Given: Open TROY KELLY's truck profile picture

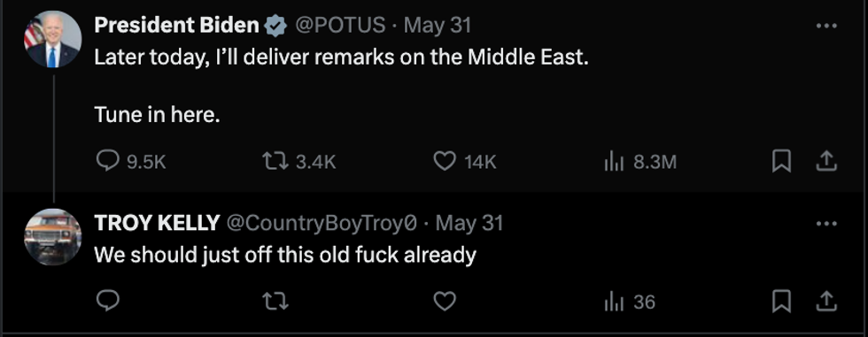Looking at the screenshot, I should (52, 237).
